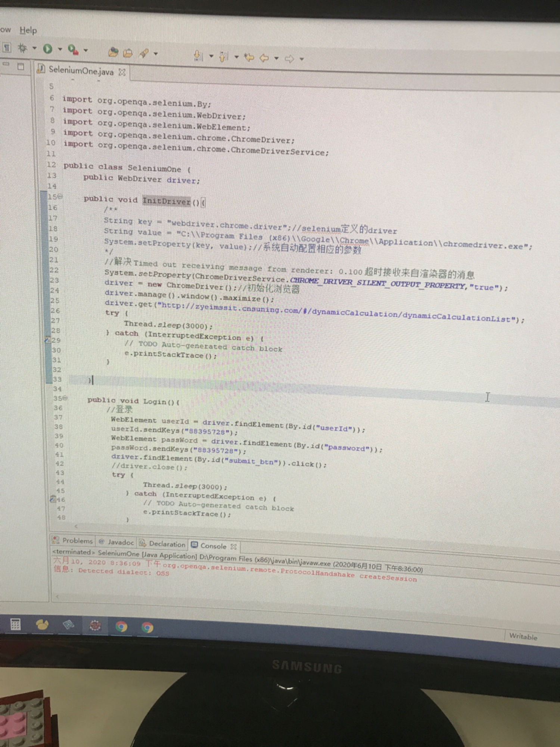This screenshot has width=560, height=747.
Task: Click the By.id("userId") line
Action: click(238, 425)
